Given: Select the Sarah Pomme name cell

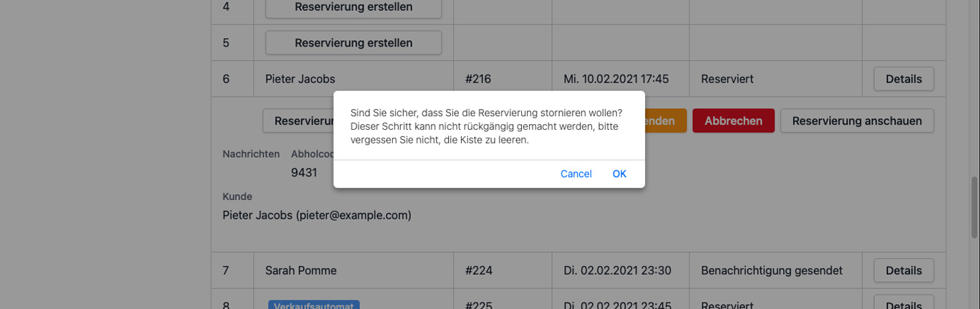Looking at the screenshot, I should [301, 270].
